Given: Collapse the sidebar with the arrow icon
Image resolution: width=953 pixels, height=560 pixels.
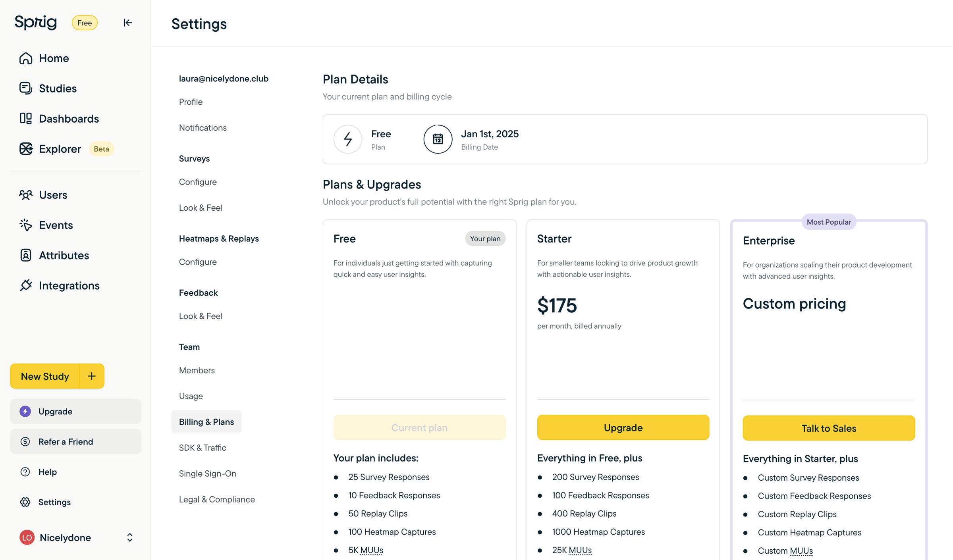Looking at the screenshot, I should pyautogui.click(x=127, y=23).
